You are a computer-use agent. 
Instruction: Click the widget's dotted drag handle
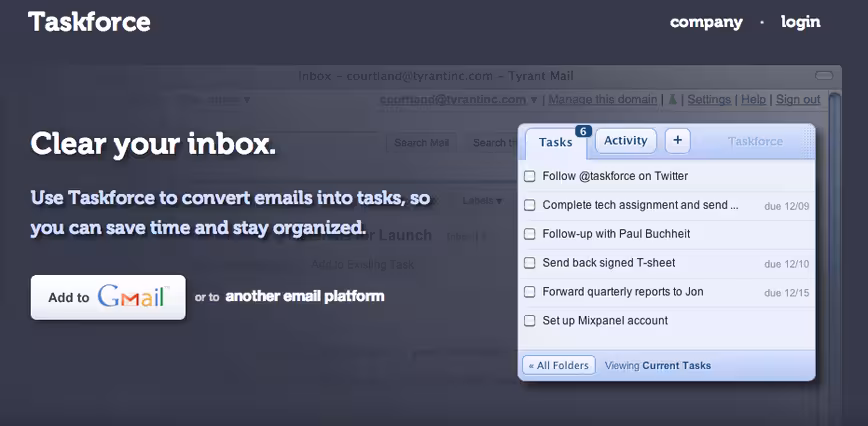pyautogui.click(x=809, y=142)
